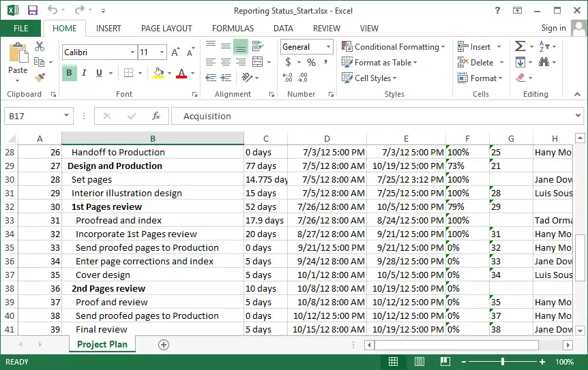Click the Conditional Formatting button
The width and height of the screenshot is (588, 370).
[394, 47]
